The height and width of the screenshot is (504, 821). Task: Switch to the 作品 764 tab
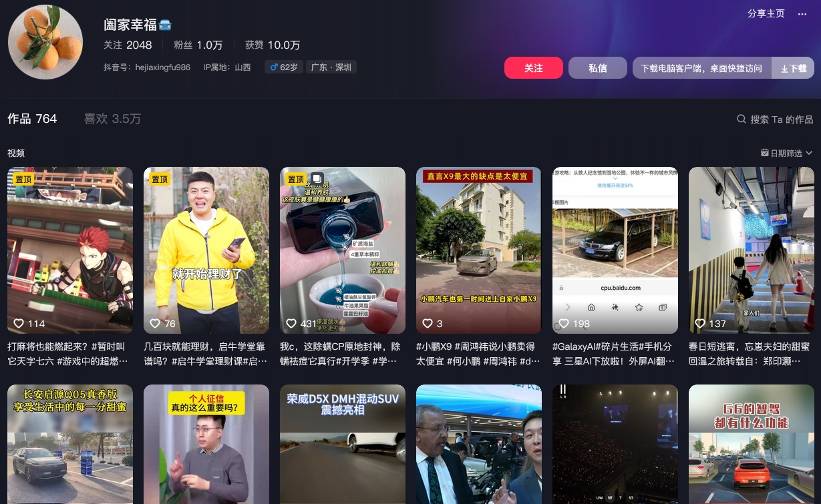pyautogui.click(x=32, y=119)
